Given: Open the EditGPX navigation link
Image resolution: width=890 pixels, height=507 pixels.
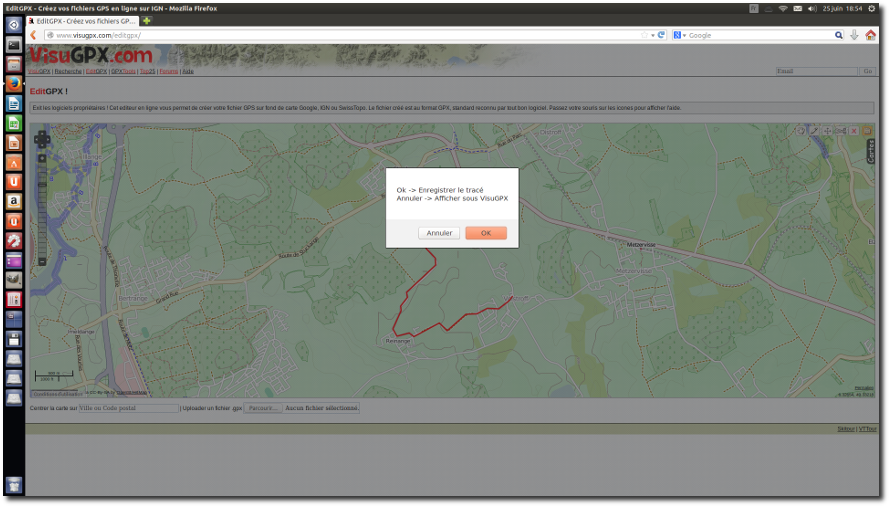Looking at the screenshot, I should point(96,72).
